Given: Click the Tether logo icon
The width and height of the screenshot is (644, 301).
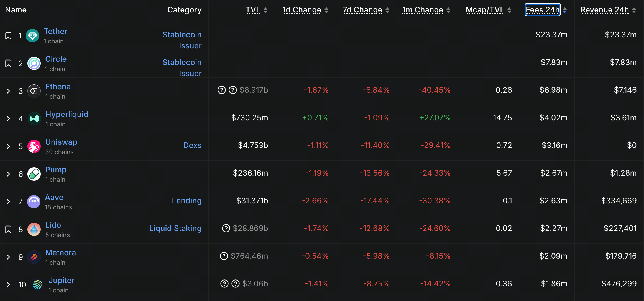Looking at the screenshot, I should pyautogui.click(x=32, y=36).
